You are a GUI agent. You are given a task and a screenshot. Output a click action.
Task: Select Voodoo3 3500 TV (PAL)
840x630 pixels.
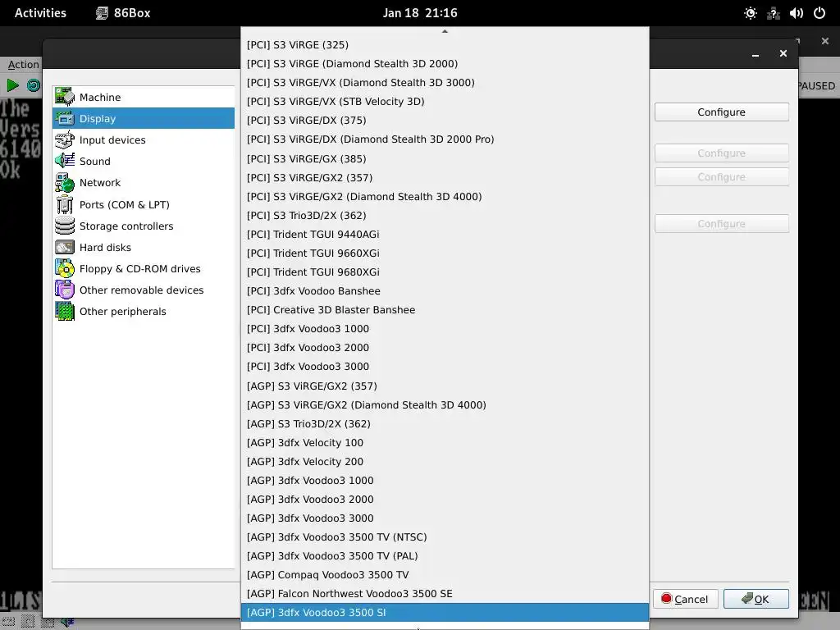pyautogui.click(x=445, y=556)
